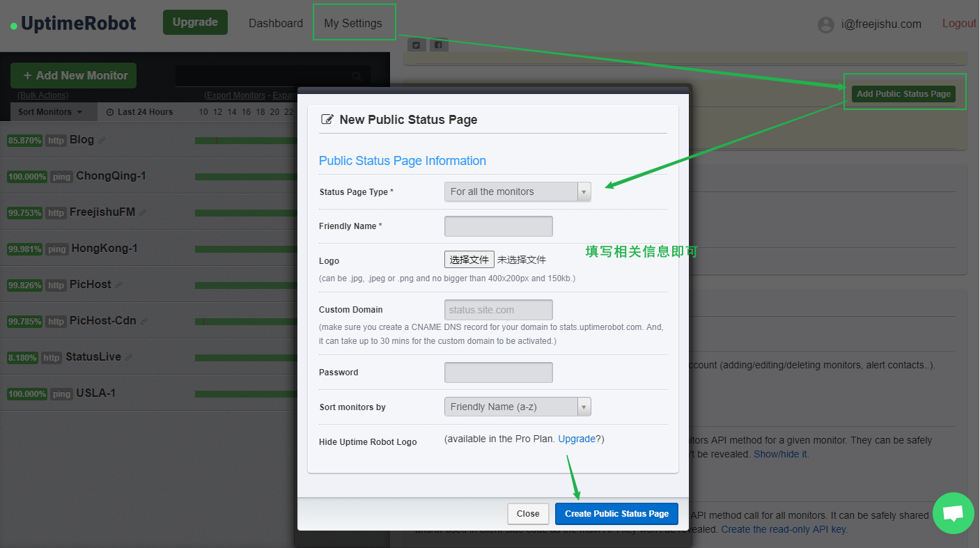Open My Settings in top navigation
980x548 pixels.
tap(353, 23)
